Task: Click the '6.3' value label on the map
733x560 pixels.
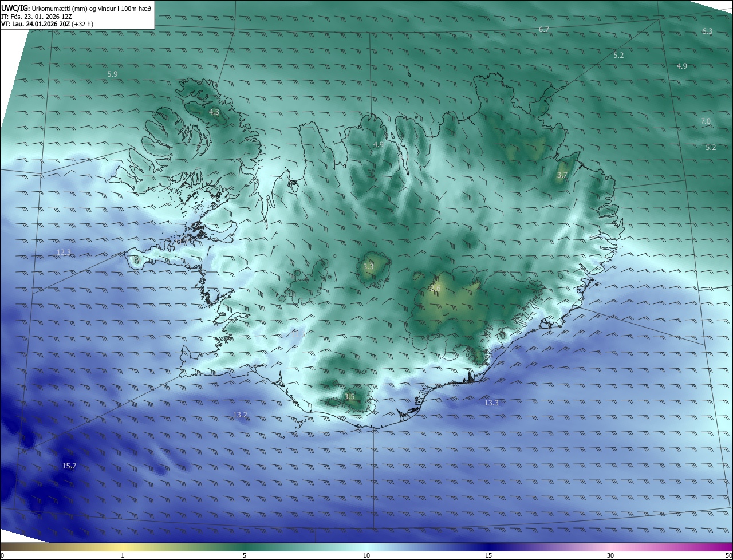Action: coord(707,31)
